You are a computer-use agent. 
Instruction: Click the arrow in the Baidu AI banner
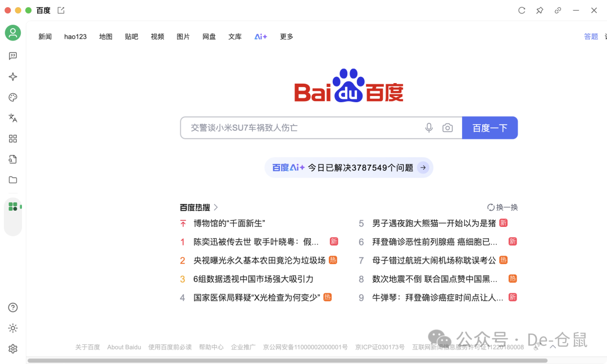pyautogui.click(x=423, y=167)
